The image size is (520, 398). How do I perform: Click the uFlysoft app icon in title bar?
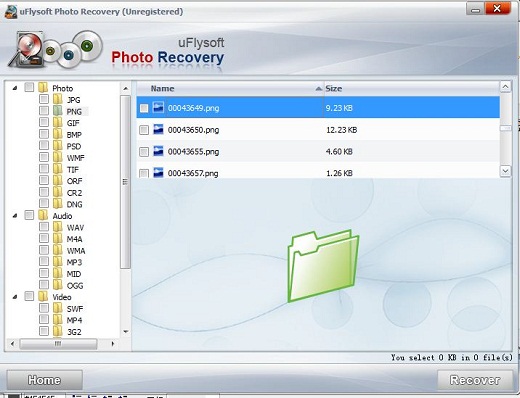pos(10,12)
